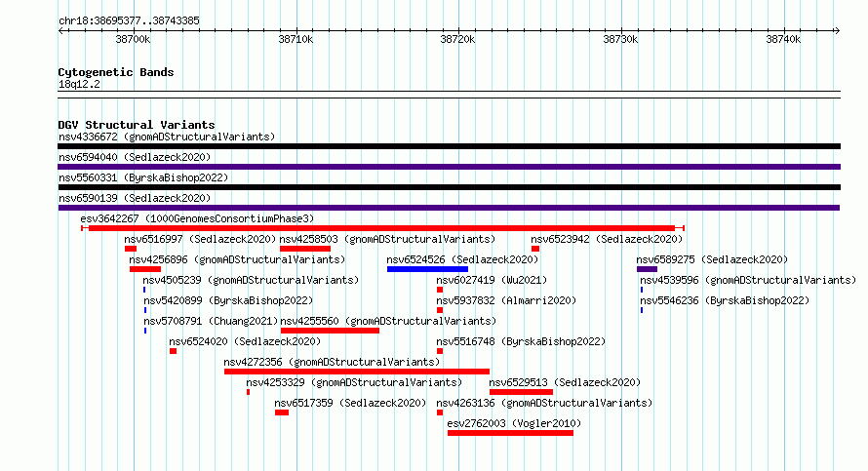Select the red bar under nsv6529513
Image resolution: width=868 pixels, height=471 pixels.
click(521, 392)
